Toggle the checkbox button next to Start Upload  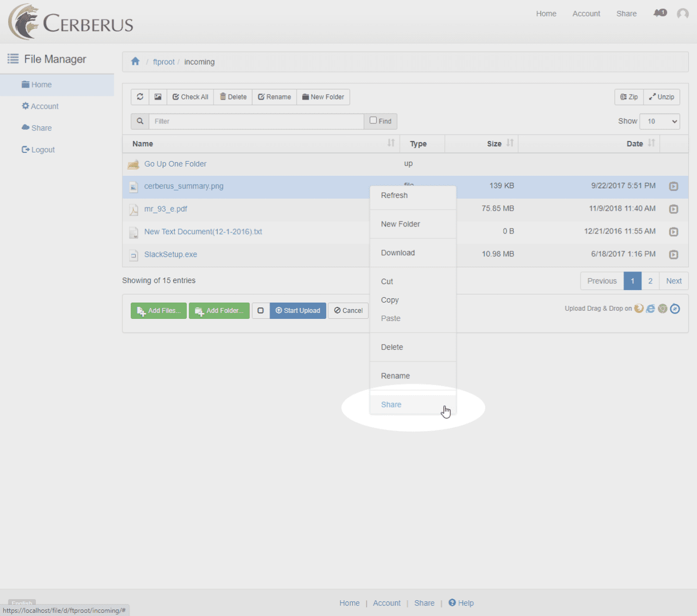(260, 310)
